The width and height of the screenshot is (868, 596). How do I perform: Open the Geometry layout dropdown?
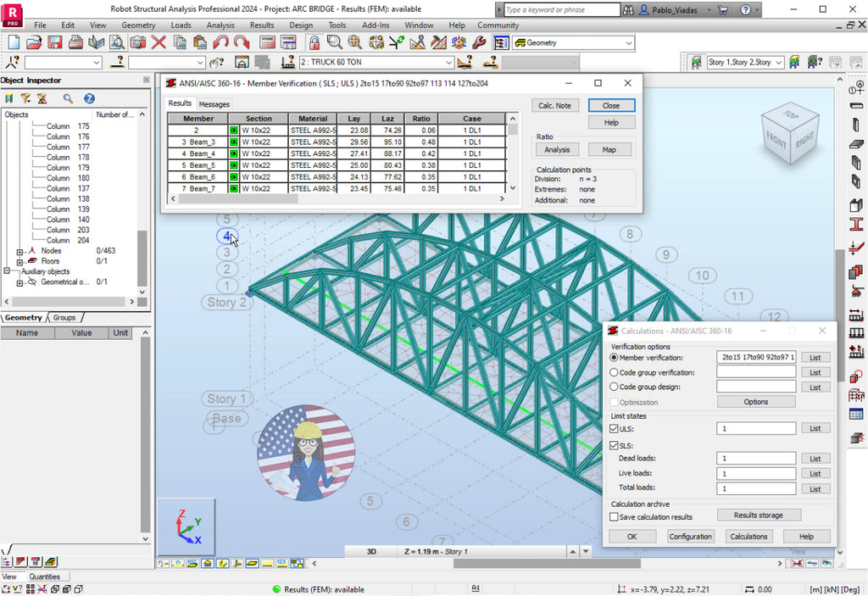click(628, 42)
